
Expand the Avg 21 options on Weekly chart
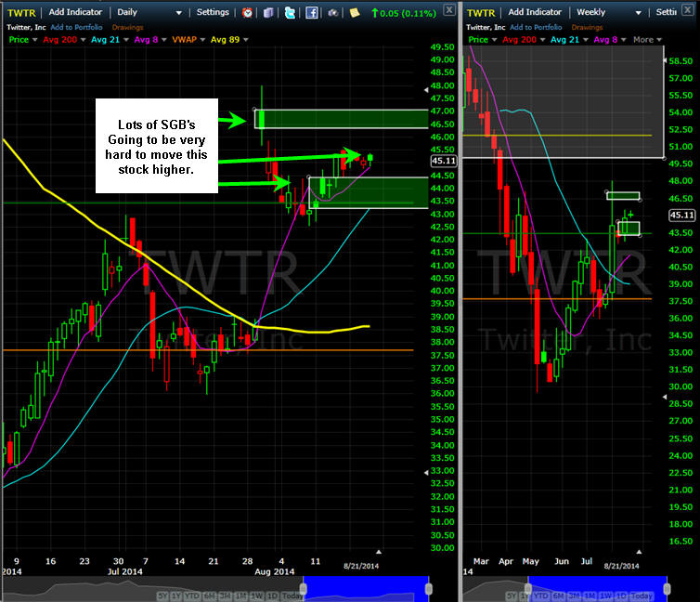coord(585,40)
